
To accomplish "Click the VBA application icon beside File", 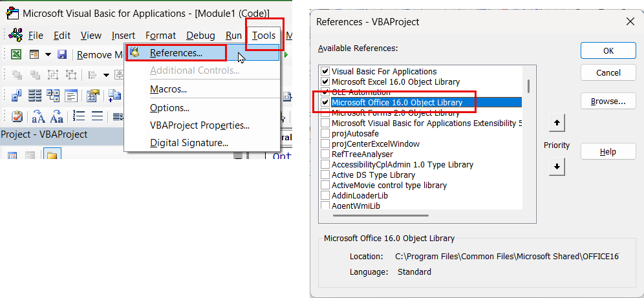I will [16, 36].
